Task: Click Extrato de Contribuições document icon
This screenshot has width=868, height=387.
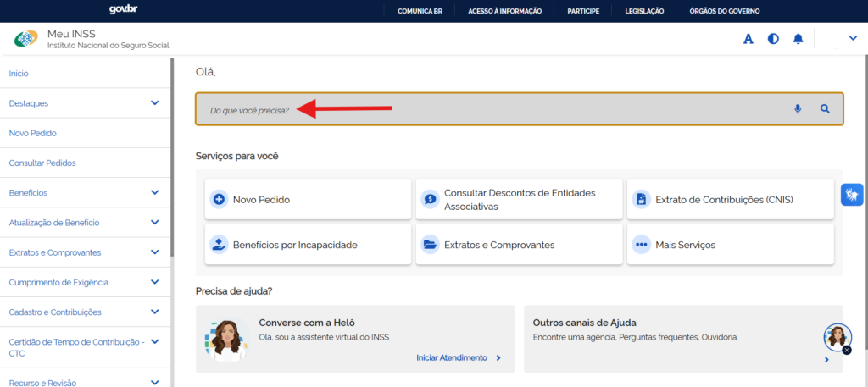Action: (x=641, y=200)
